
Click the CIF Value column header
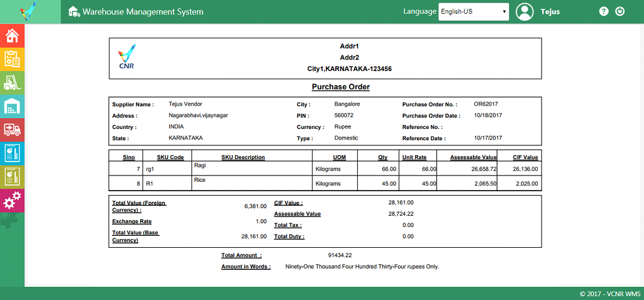click(525, 157)
